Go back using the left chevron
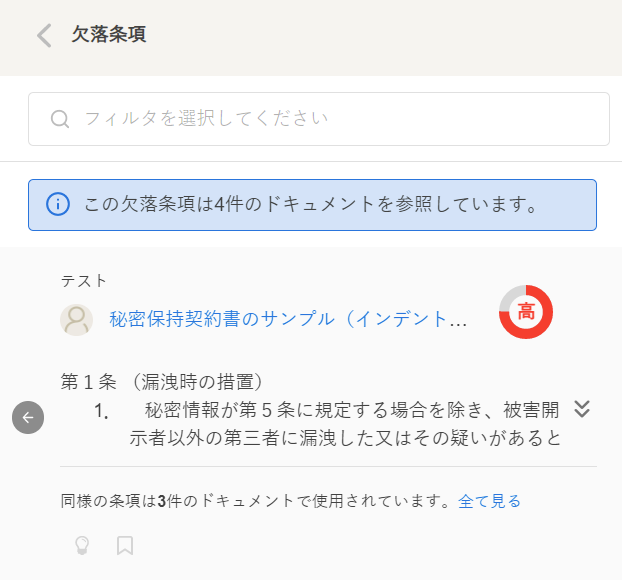This screenshot has width=622, height=580. tap(43, 35)
